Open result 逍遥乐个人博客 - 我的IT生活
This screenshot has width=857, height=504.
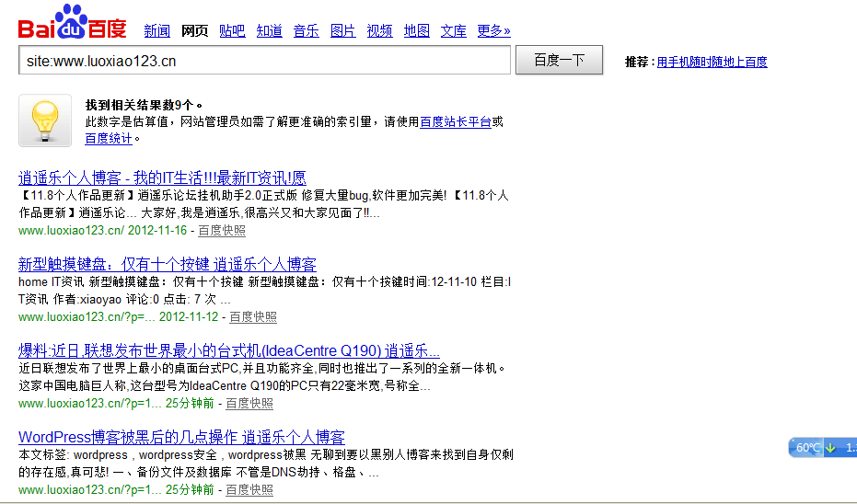pos(162,178)
